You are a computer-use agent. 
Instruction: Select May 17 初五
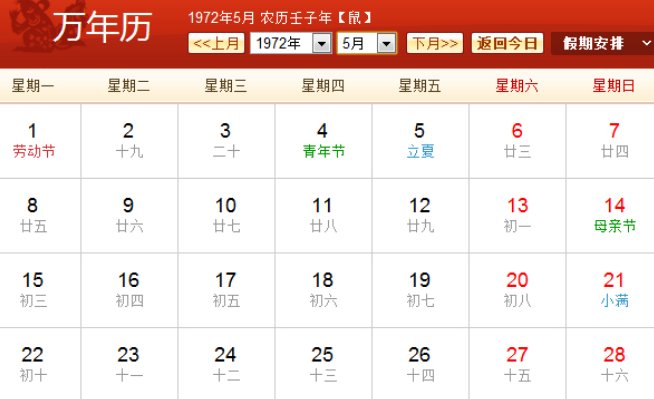click(226, 290)
